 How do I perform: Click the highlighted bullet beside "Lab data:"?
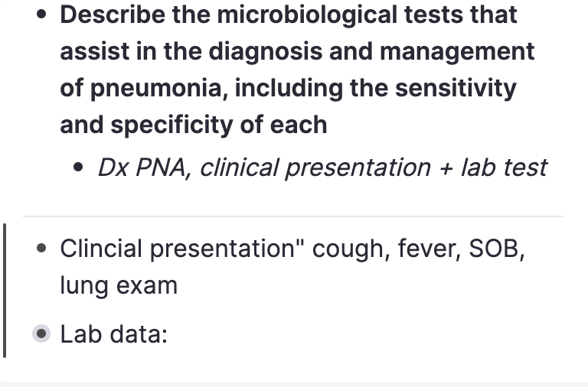pos(41,333)
